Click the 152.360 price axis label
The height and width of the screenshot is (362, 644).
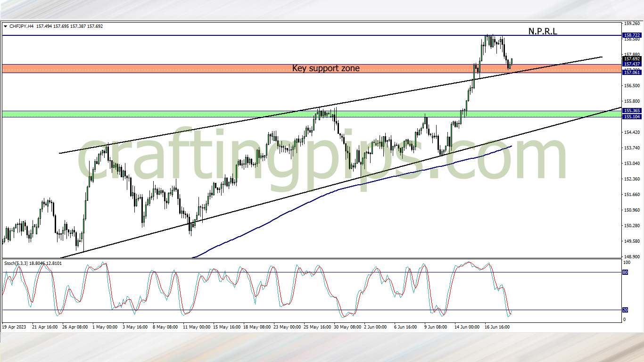click(632, 179)
